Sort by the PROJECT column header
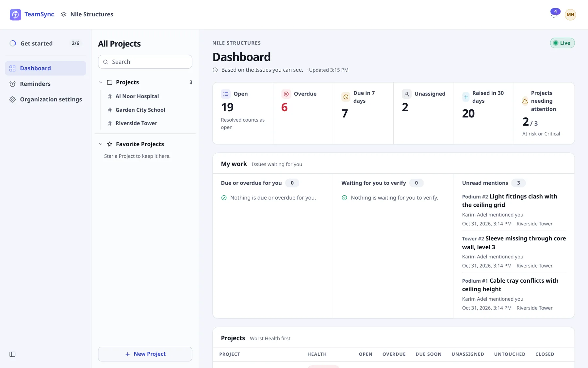588x368 pixels. (230, 354)
